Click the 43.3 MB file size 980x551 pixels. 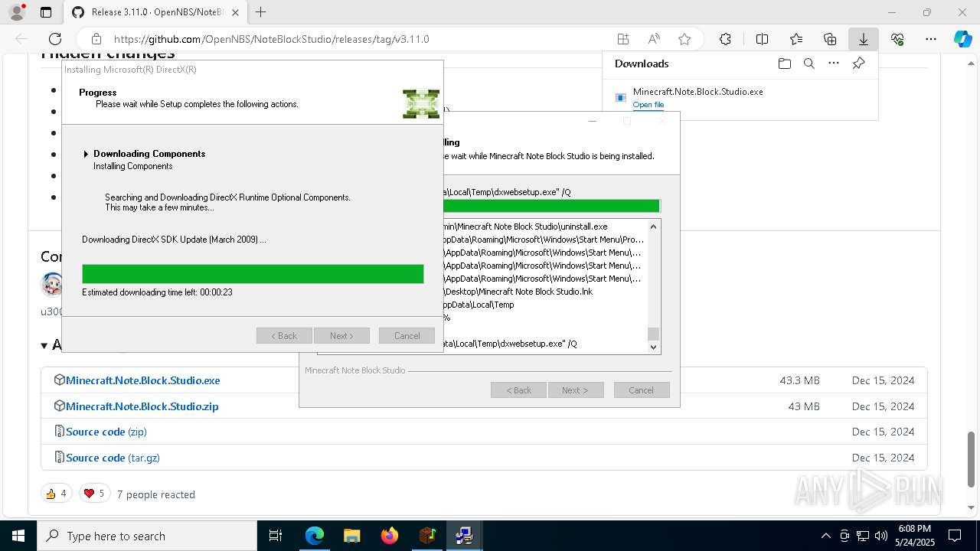799,380
